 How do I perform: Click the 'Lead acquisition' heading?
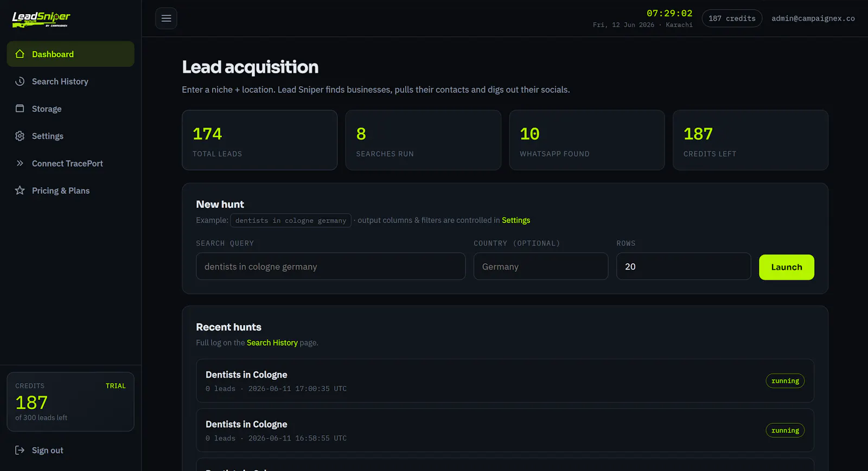click(x=250, y=67)
